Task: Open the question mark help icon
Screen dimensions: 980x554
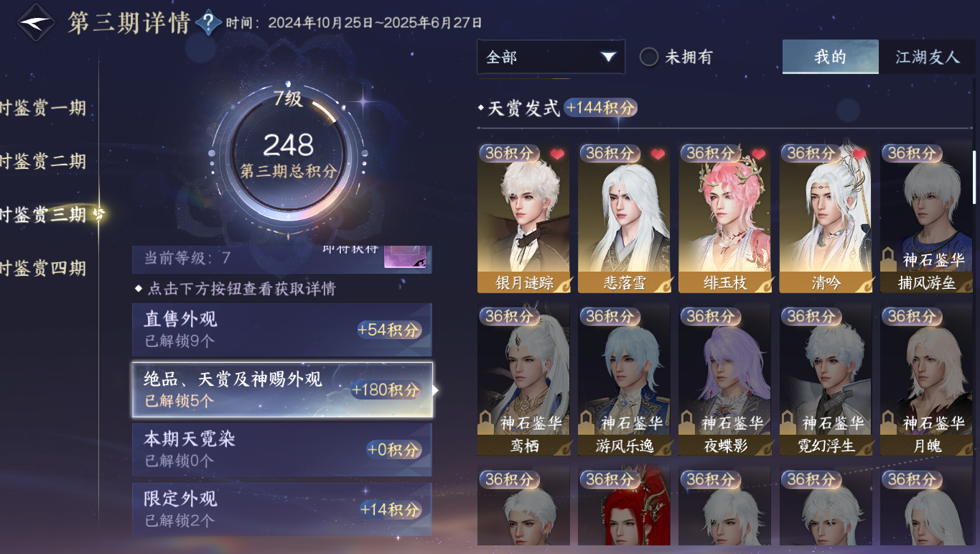Action: (208, 23)
